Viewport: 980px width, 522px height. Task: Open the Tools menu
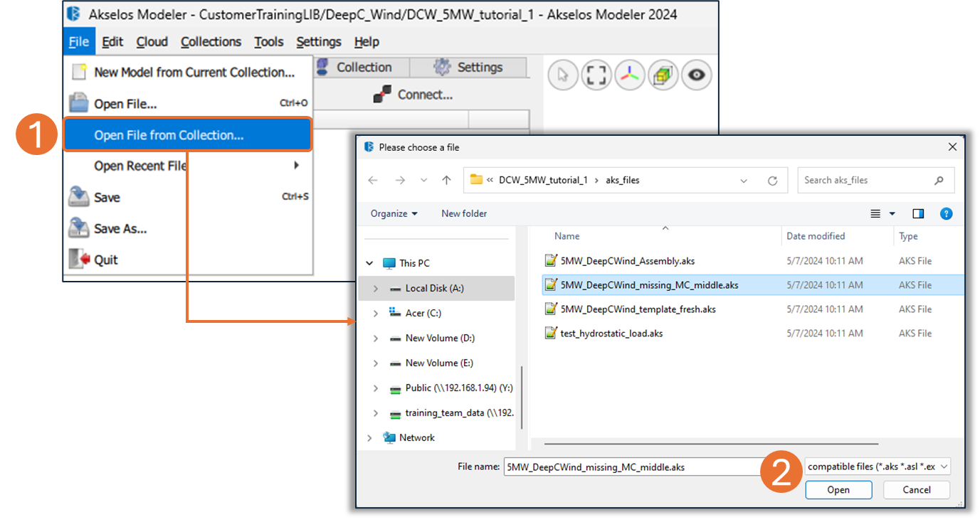pyautogui.click(x=269, y=42)
